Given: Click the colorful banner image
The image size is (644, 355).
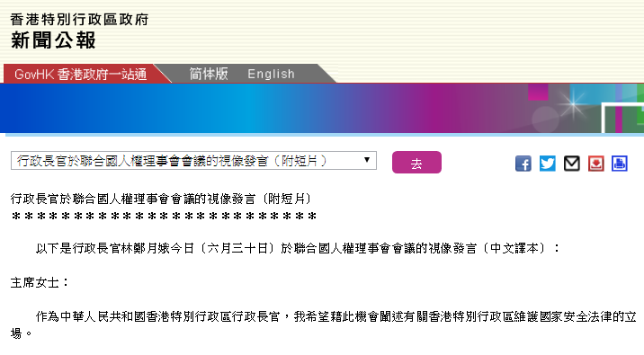Looking at the screenshot, I should [322, 109].
